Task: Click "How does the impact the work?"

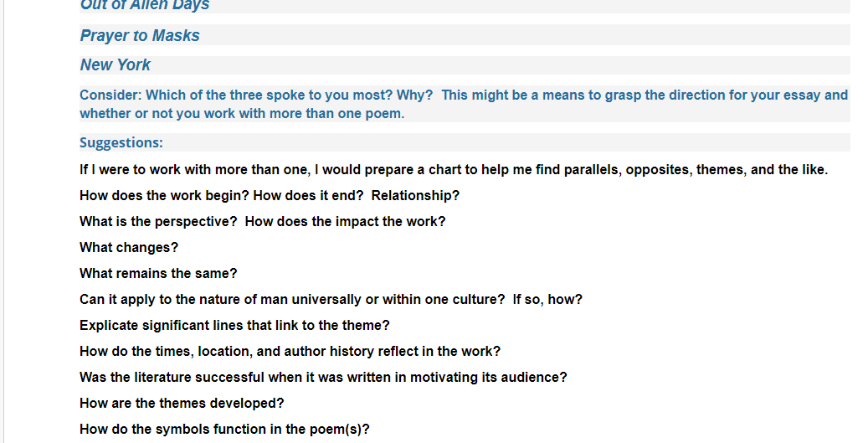Action: [346, 221]
